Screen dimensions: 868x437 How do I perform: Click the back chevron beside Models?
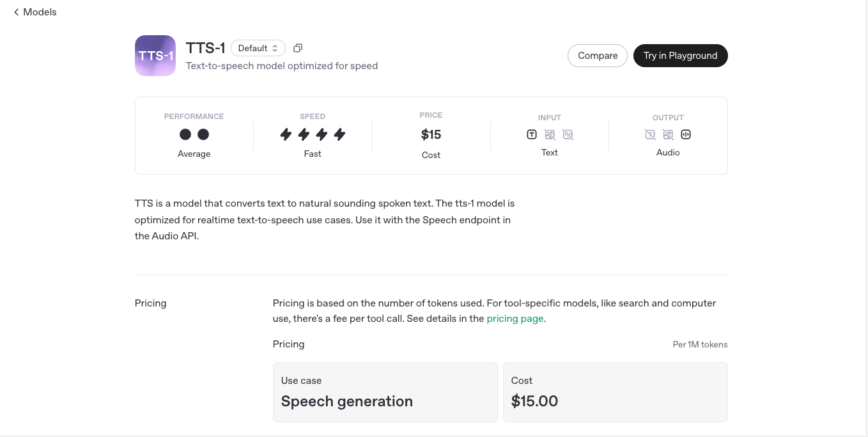pos(16,12)
